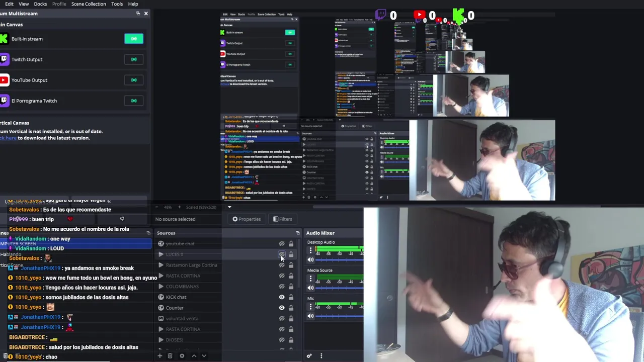Click the YouTube logo beside YouTube Output
The height and width of the screenshot is (362, 644).
(4, 80)
